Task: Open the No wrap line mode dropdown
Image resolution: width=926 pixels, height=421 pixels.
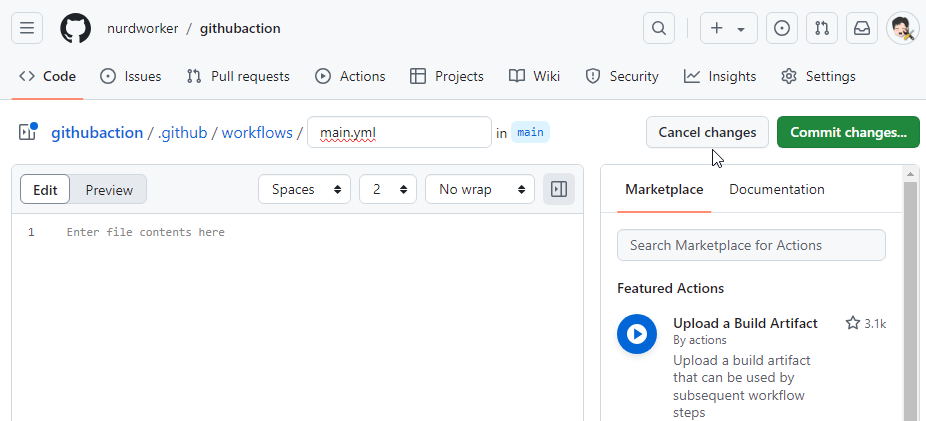Action: pos(480,190)
